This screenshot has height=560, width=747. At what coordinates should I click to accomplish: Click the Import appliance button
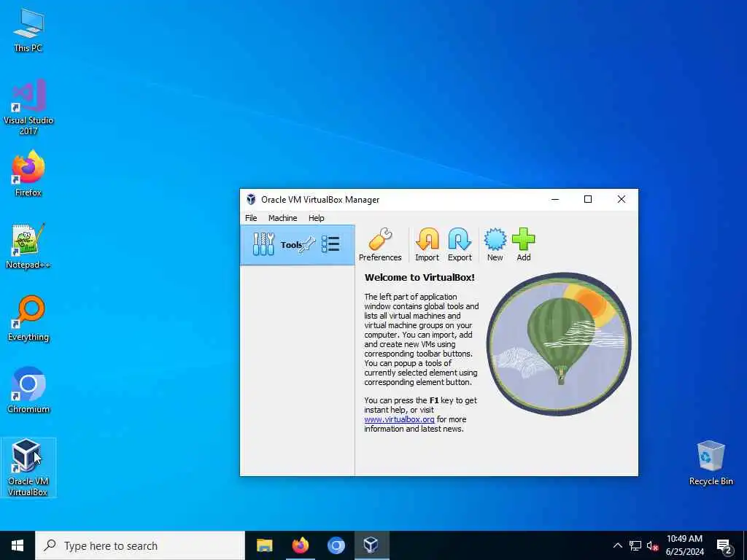tap(427, 244)
